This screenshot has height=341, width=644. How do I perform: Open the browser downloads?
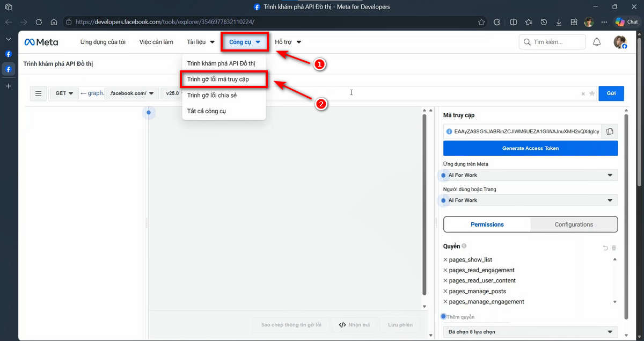point(559,22)
